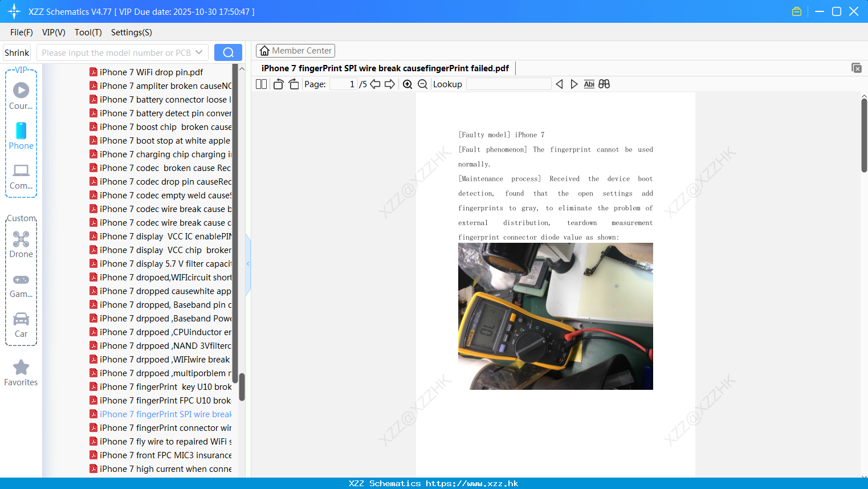Open iPhone 7 boot stop at white apple

coord(165,140)
